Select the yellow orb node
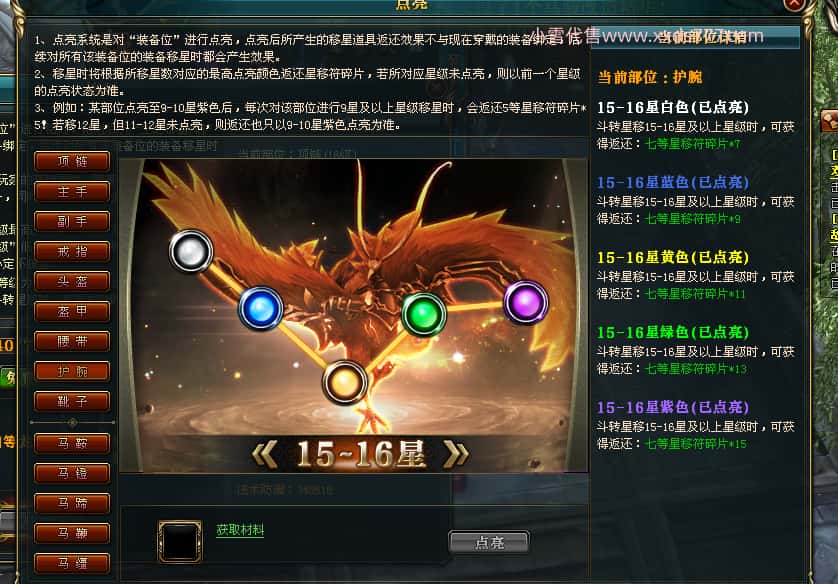This screenshot has width=838, height=584. tap(345, 382)
